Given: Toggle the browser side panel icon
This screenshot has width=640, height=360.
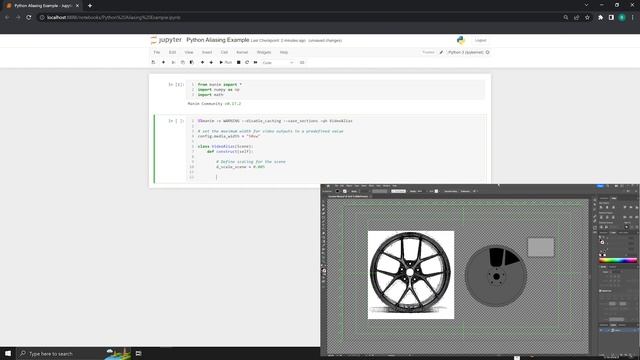Looking at the screenshot, I should (611, 18).
